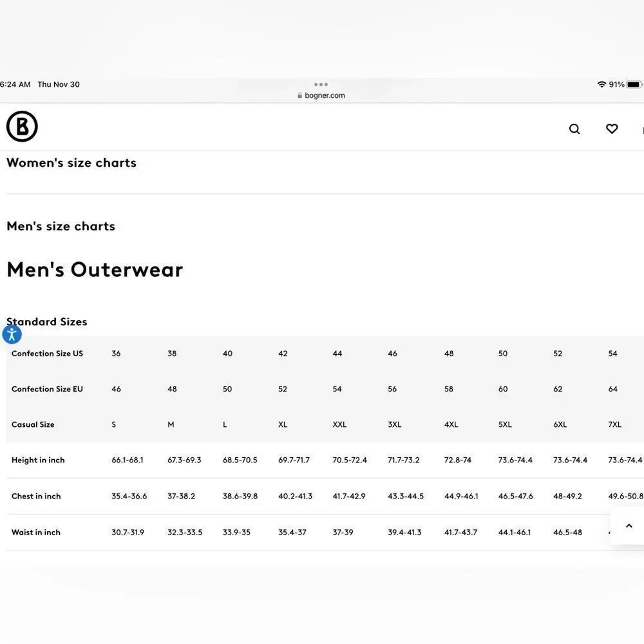The width and height of the screenshot is (644, 644).
Task: Tap the Wi-Fi status icon
Action: click(601, 84)
